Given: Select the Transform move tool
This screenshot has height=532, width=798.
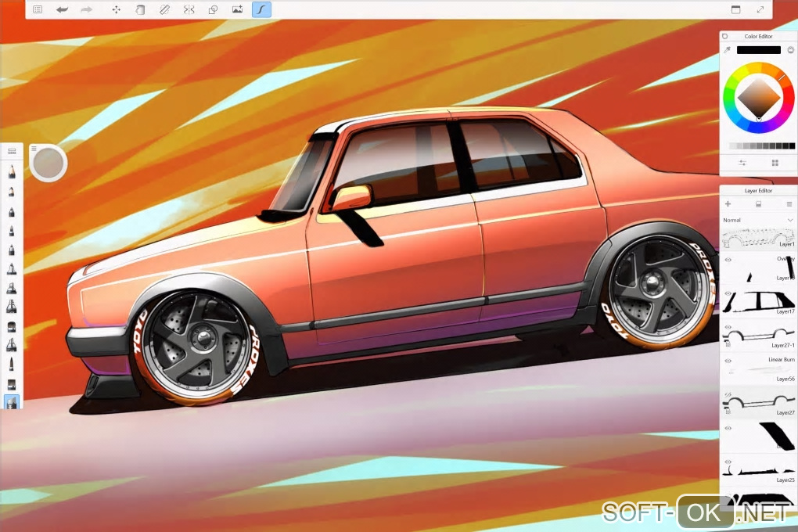Looking at the screenshot, I should click(x=117, y=9).
